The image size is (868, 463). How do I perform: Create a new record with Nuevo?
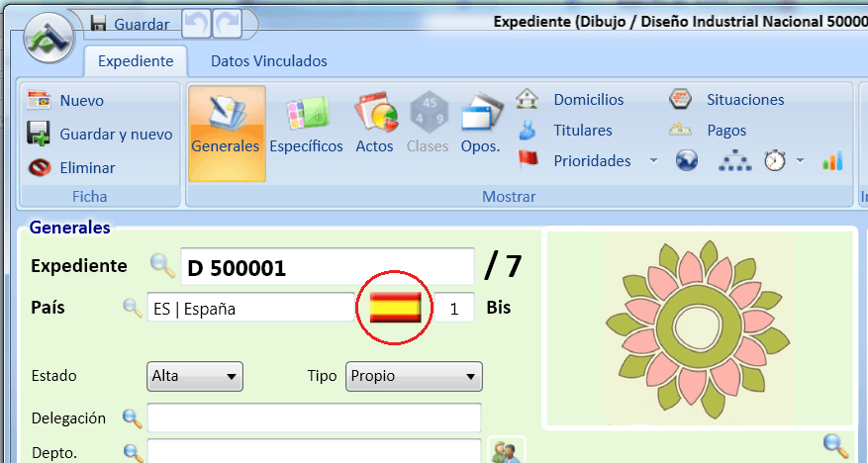[x=65, y=100]
